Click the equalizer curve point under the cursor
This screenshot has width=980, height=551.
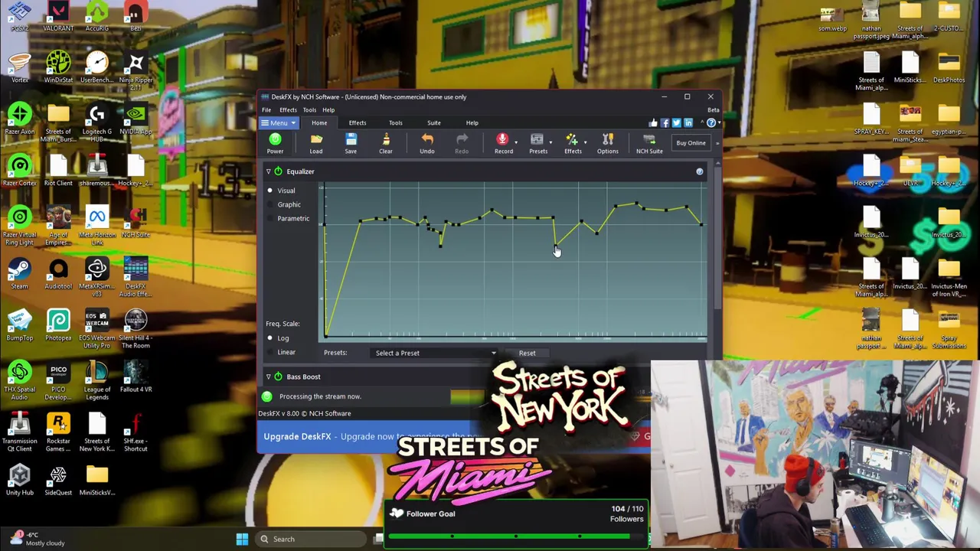555,246
